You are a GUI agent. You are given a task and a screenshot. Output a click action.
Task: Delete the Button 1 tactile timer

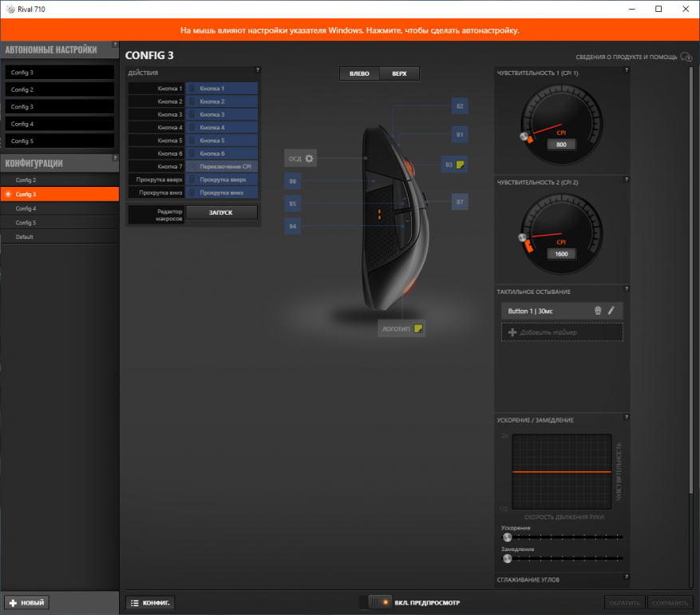click(598, 311)
